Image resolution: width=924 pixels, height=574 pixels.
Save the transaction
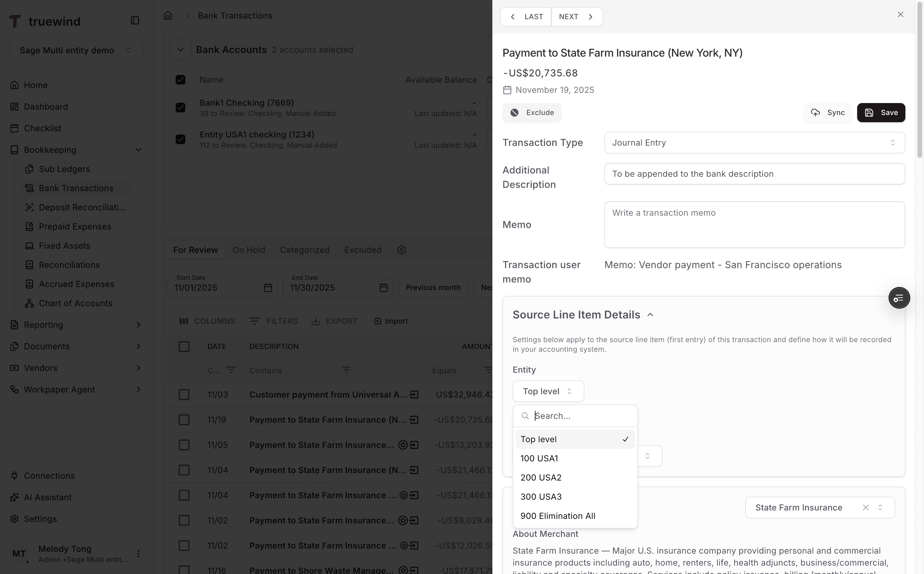point(881,113)
